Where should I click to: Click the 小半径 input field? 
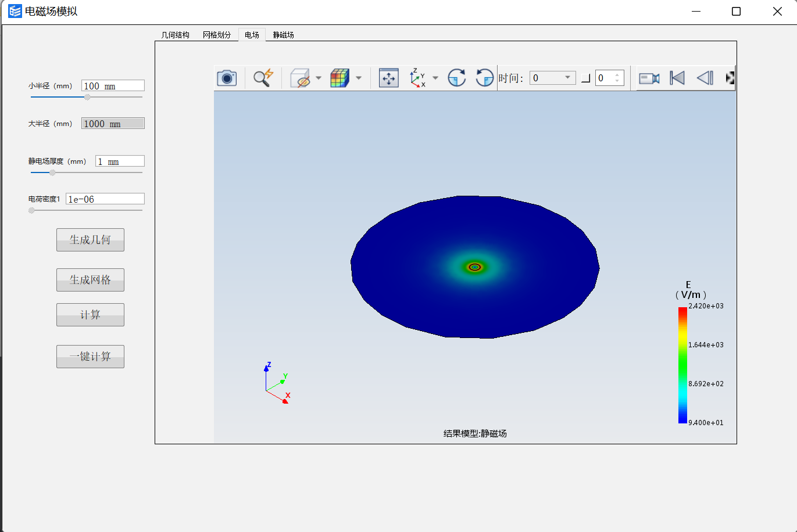point(113,86)
